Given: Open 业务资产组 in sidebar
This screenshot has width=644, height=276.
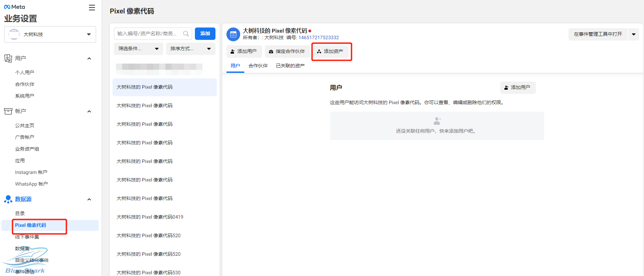Looking at the screenshot, I should pos(27,149).
